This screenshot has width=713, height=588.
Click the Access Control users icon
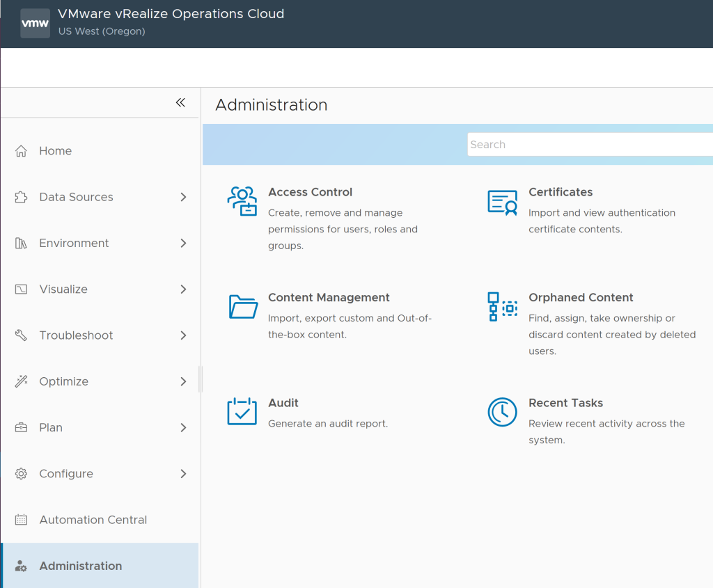pos(242,201)
